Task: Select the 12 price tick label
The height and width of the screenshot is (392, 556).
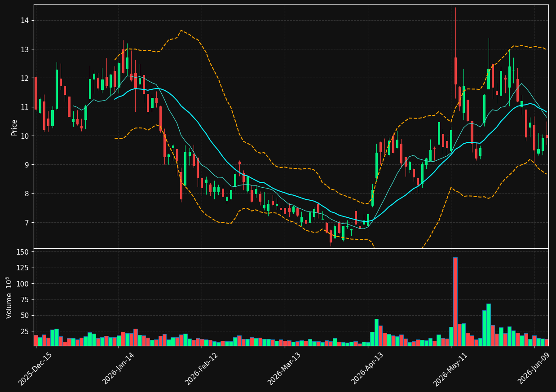Action: pyautogui.click(x=25, y=78)
